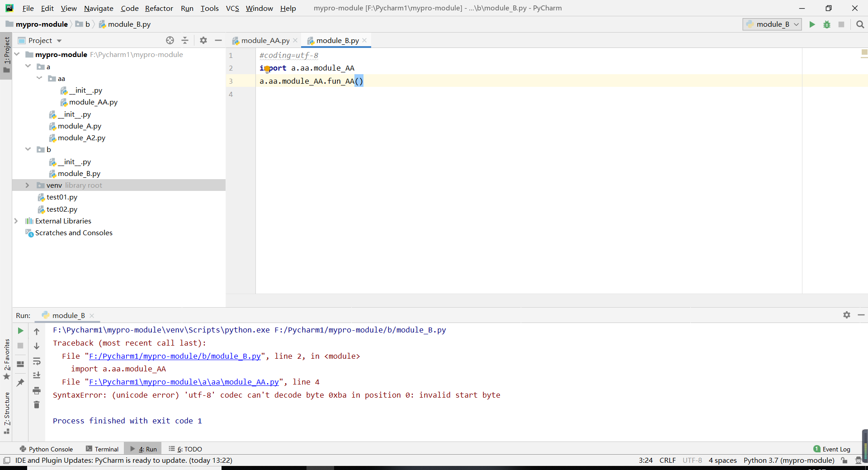Viewport: 868px width, 470px height.
Task: Select Scratches and Consoles
Action: tap(74, 233)
